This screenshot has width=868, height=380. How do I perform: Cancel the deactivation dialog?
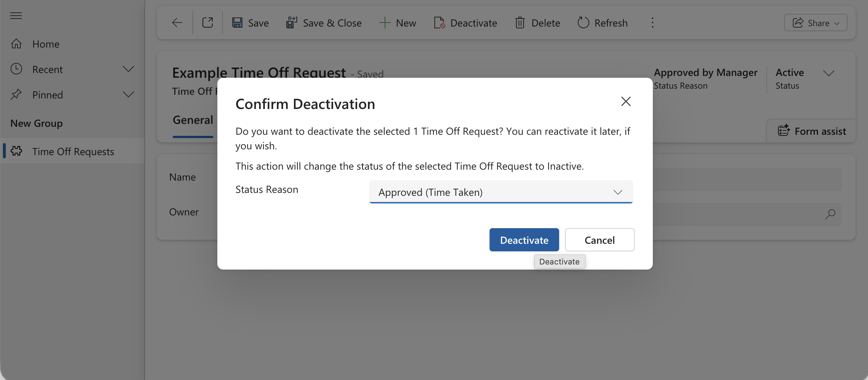pyautogui.click(x=599, y=240)
